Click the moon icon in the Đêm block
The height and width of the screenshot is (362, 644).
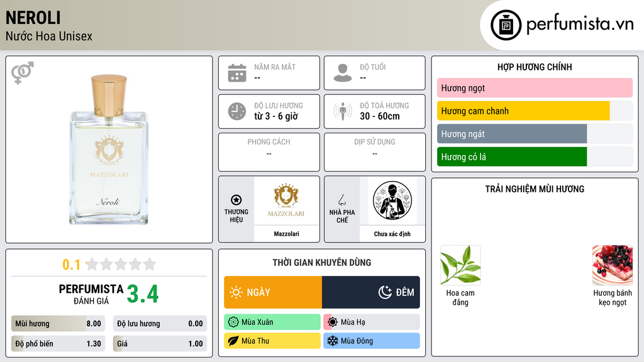click(x=385, y=292)
